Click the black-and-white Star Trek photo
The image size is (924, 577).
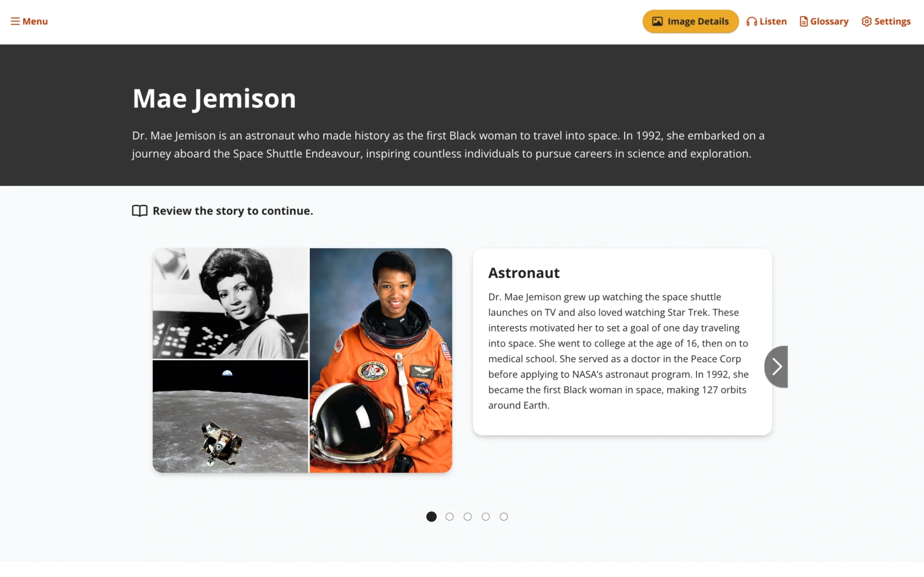pyautogui.click(x=230, y=303)
